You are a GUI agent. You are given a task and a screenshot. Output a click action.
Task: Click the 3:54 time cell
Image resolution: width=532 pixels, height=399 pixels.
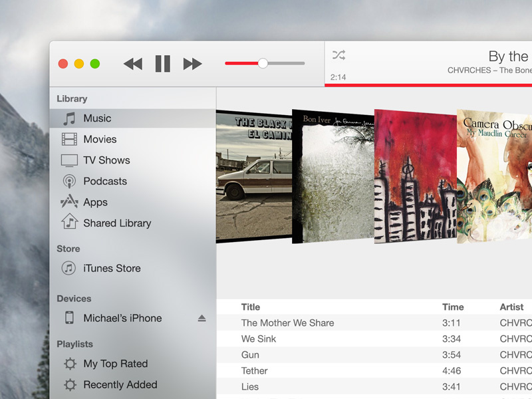452,355
